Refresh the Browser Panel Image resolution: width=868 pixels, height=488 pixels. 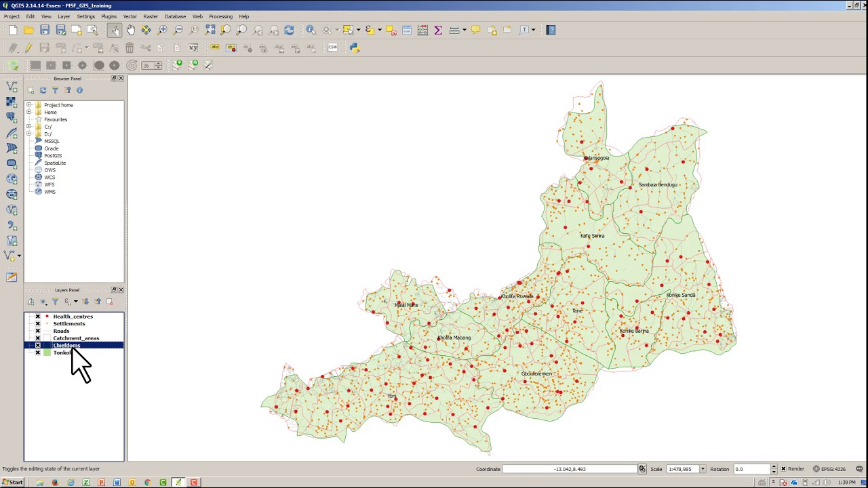[43, 90]
